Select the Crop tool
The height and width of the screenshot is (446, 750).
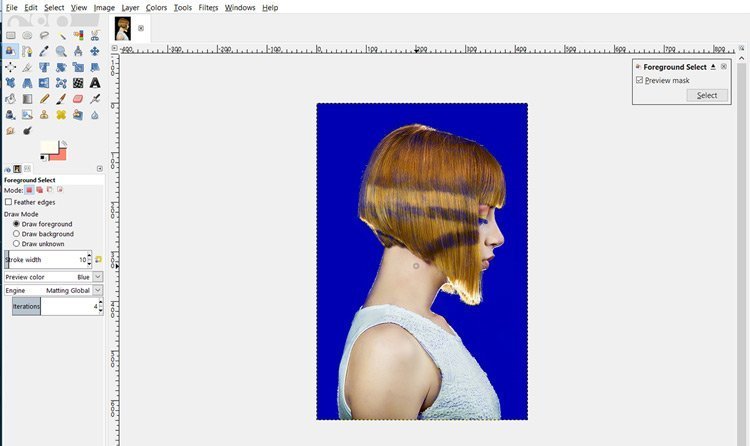tap(27, 67)
